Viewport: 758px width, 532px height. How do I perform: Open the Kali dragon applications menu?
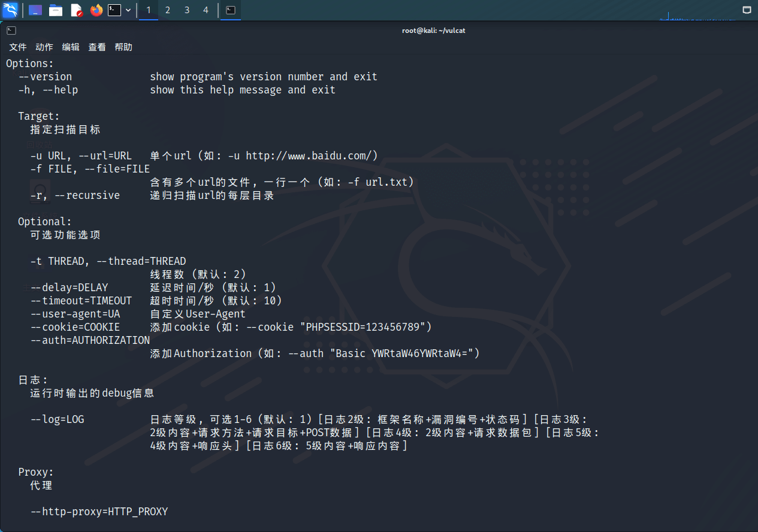[x=10, y=10]
